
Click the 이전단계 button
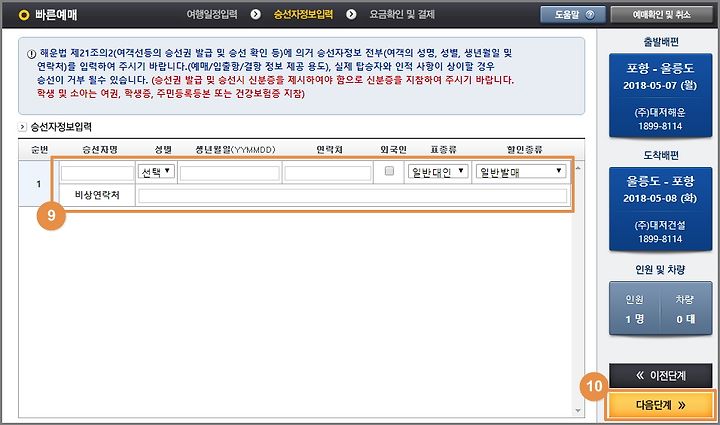(x=660, y=375)
